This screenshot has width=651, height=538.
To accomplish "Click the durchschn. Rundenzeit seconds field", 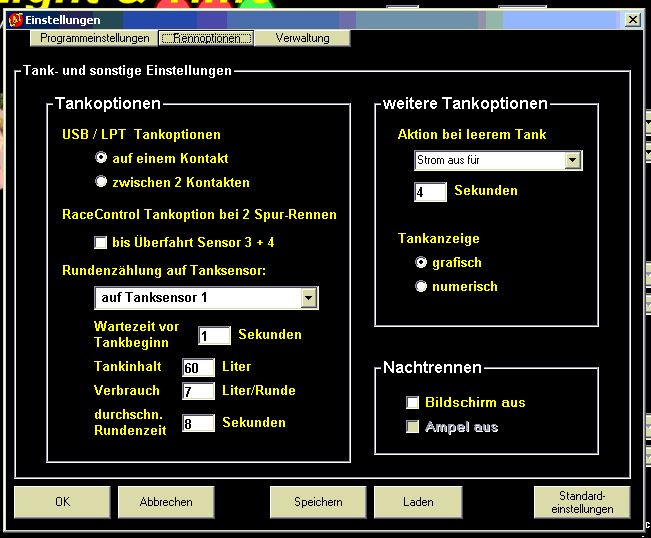I will click(x=198, y=423).
